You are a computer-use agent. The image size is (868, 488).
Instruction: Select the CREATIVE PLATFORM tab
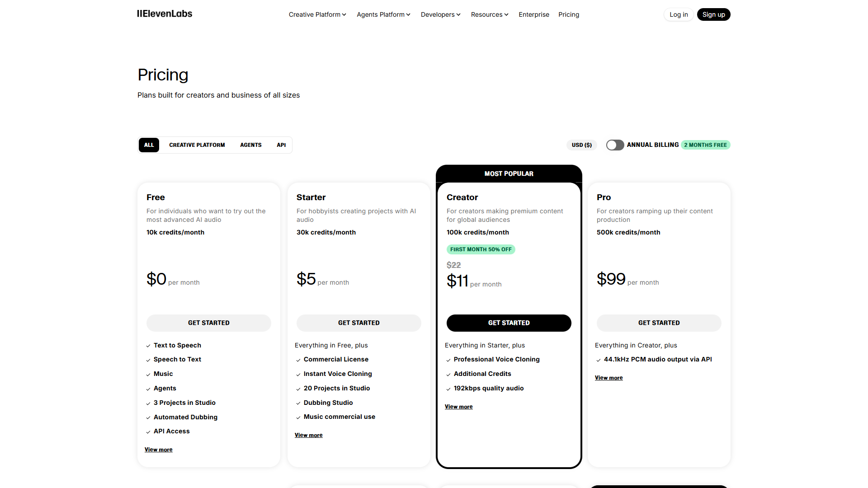(x=197, y=145)
